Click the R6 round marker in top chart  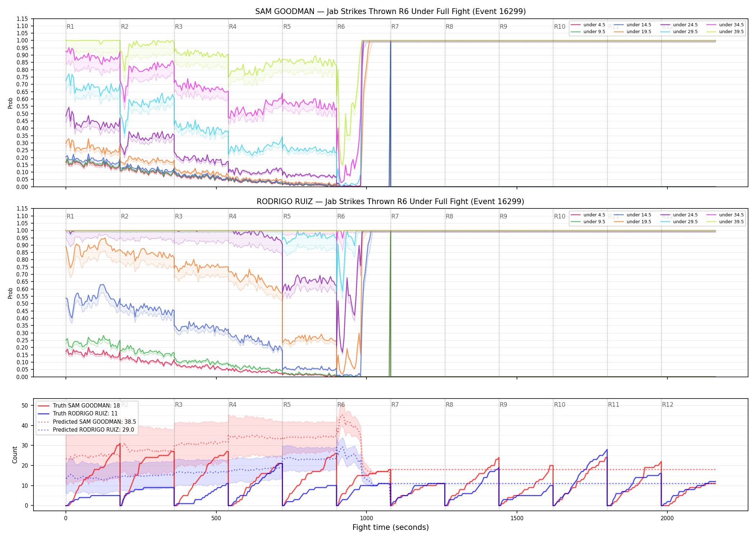tap(341, 27)
